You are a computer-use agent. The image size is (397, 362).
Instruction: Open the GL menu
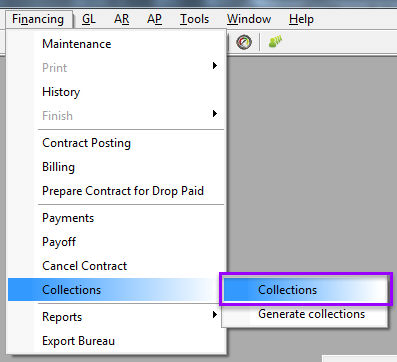(89, 19)
